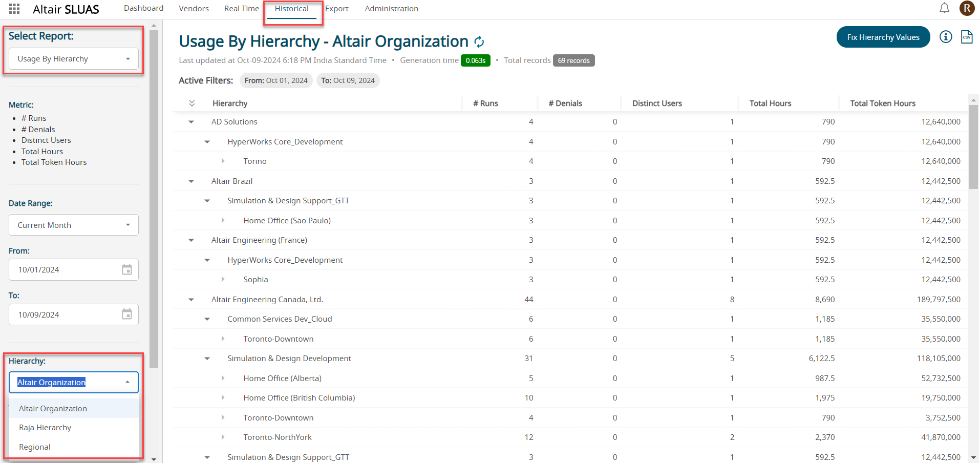Choose Regional hierarchy option

pos(74,447)
